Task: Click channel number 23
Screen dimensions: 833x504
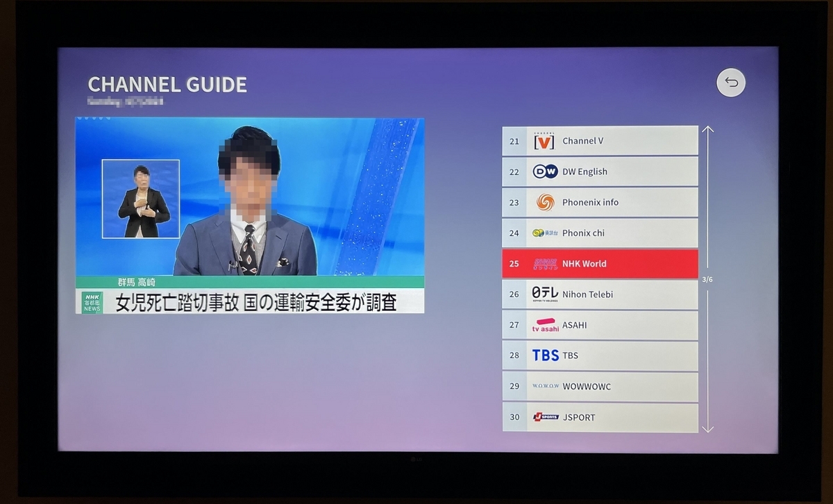Action: 514,203
